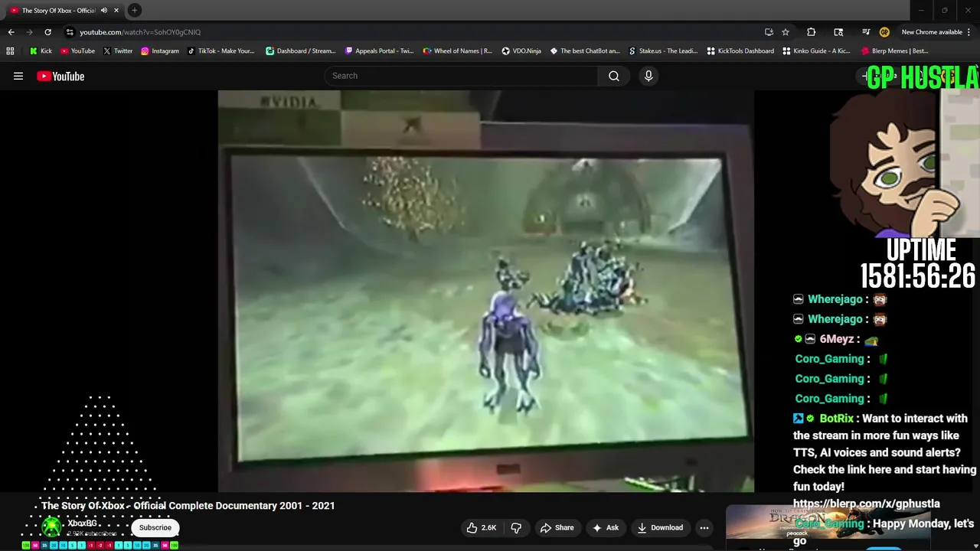Bookmark this page with the star icon
Screen dimensions: 980x551
click(x=786, y=32)
